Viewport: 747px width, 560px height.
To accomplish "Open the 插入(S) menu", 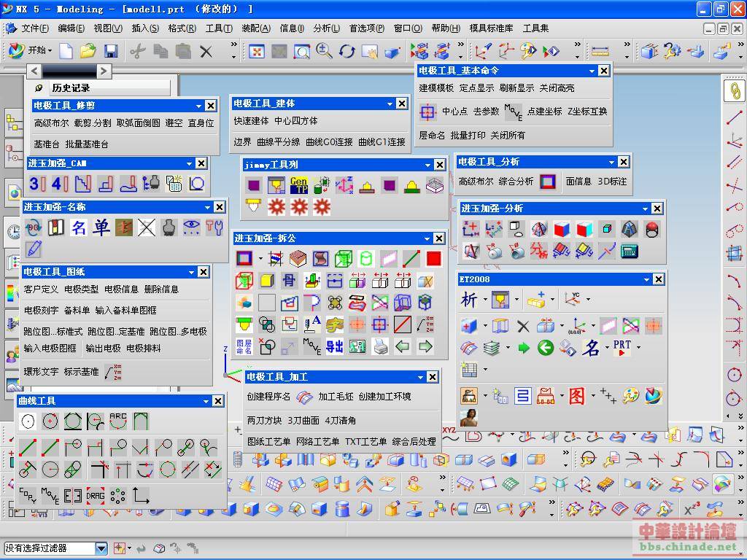I will (x=145, y=28).
